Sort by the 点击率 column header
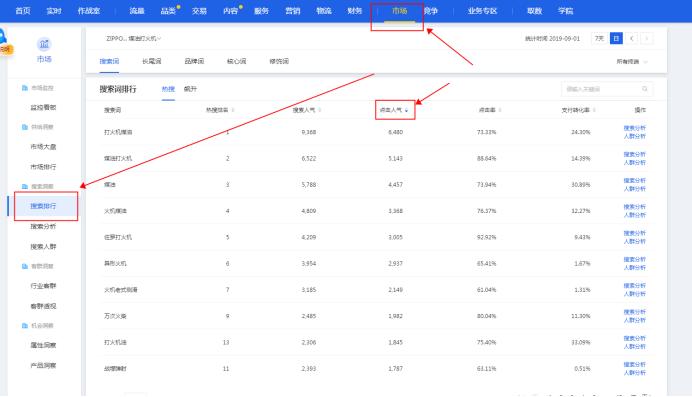Viewport: 692px width, 397px height. point(490,110)
